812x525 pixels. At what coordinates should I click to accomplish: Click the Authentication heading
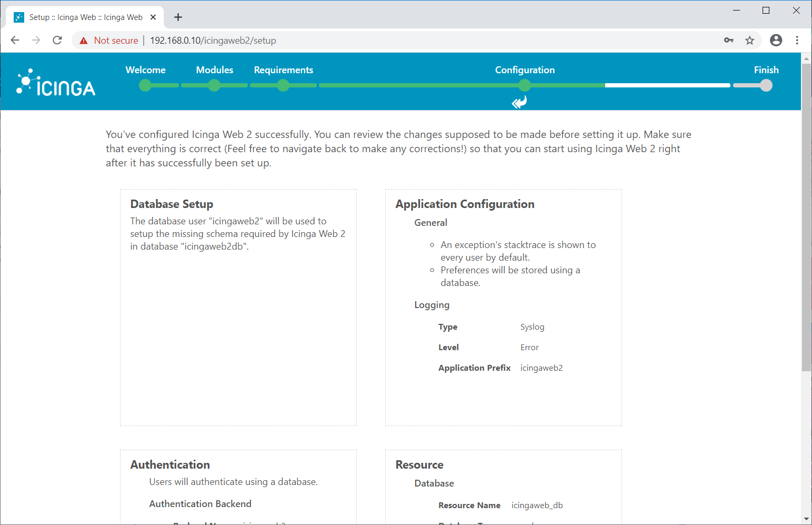[170, 464]
